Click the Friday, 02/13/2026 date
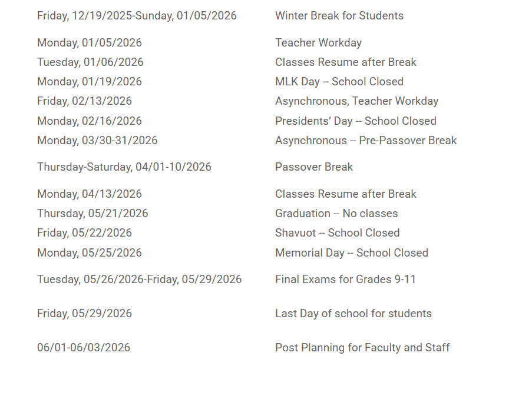Viewport: 532px width, 409px height. (84, 101)
